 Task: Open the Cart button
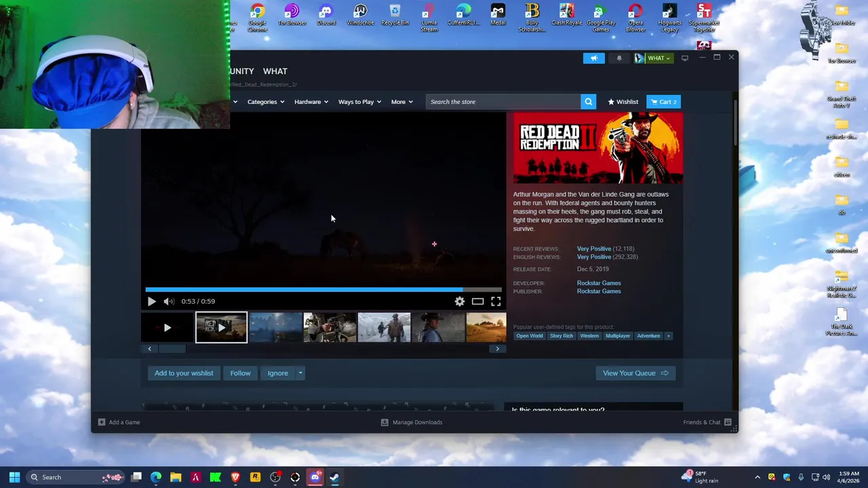tap(663, 102)
